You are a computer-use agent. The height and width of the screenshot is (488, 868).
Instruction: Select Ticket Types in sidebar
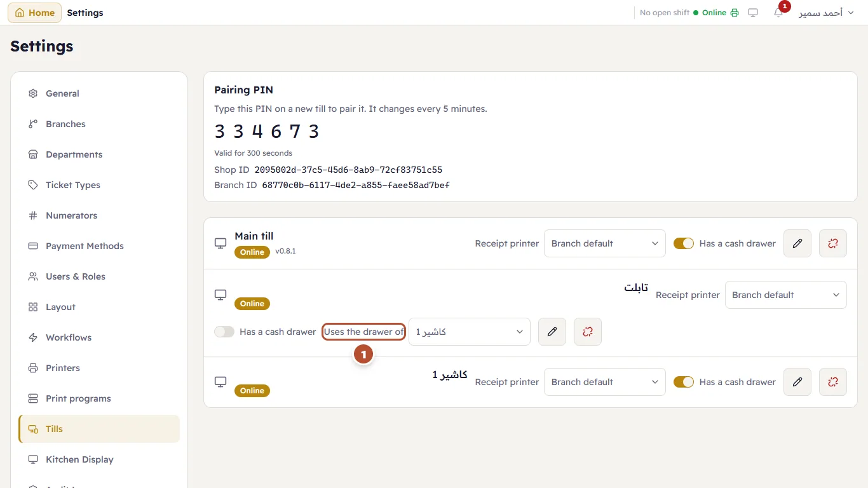point(99,185)
